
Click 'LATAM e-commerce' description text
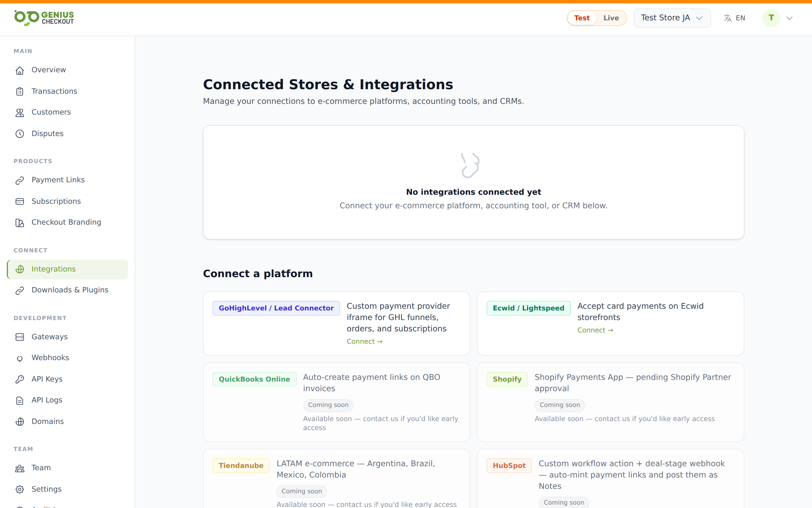[356, 469]
